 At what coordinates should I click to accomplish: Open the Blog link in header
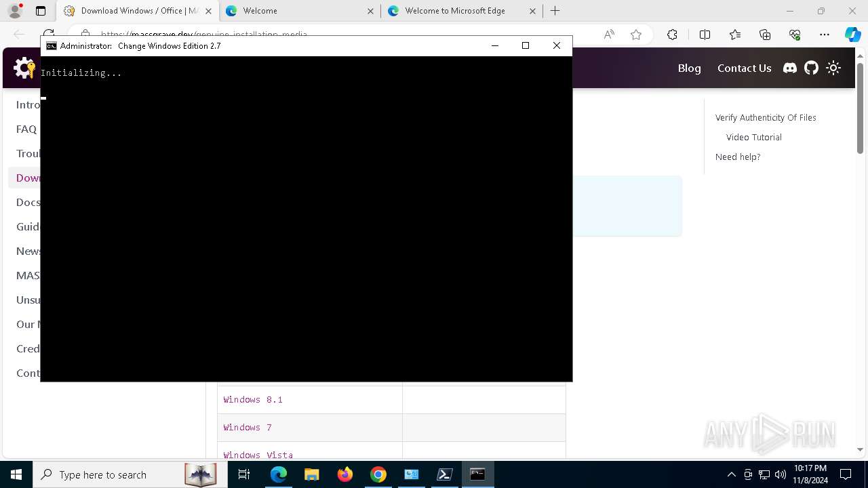(x=689, y=68)
